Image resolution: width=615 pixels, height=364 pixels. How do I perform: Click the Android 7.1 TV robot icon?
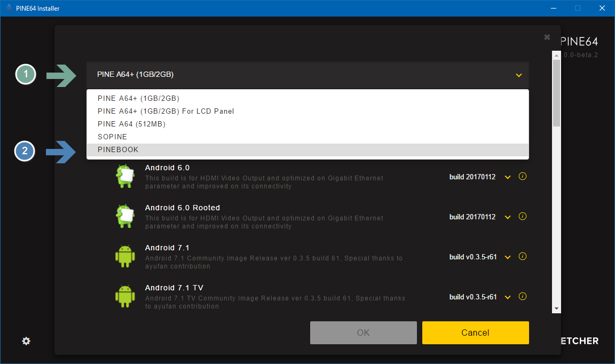(125, 297)
